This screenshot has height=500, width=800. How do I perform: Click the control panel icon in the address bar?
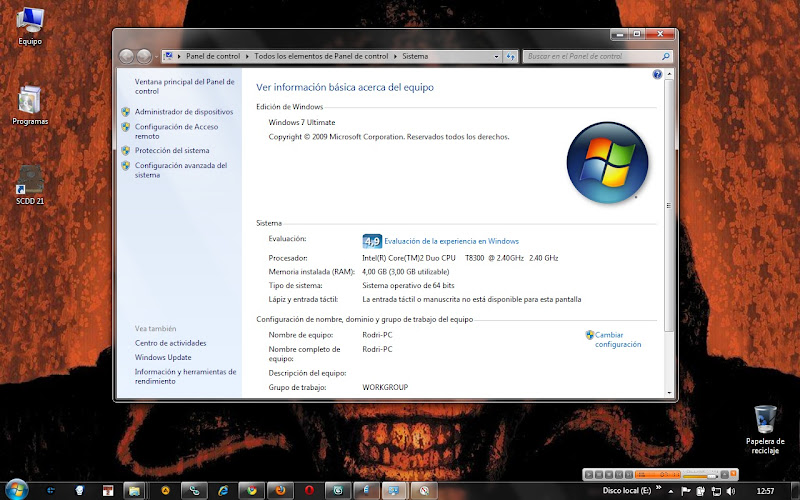168,56
